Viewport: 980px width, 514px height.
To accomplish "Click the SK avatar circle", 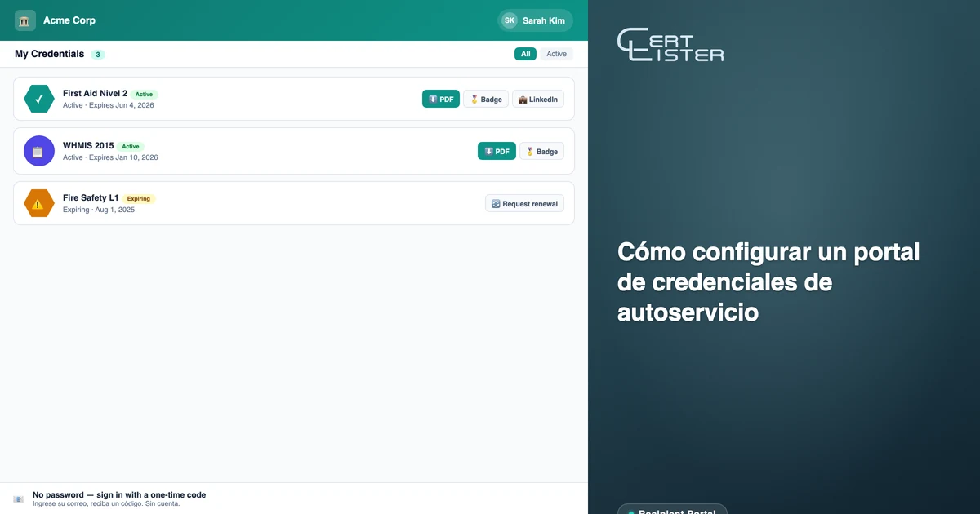I will tap(510, 20).
